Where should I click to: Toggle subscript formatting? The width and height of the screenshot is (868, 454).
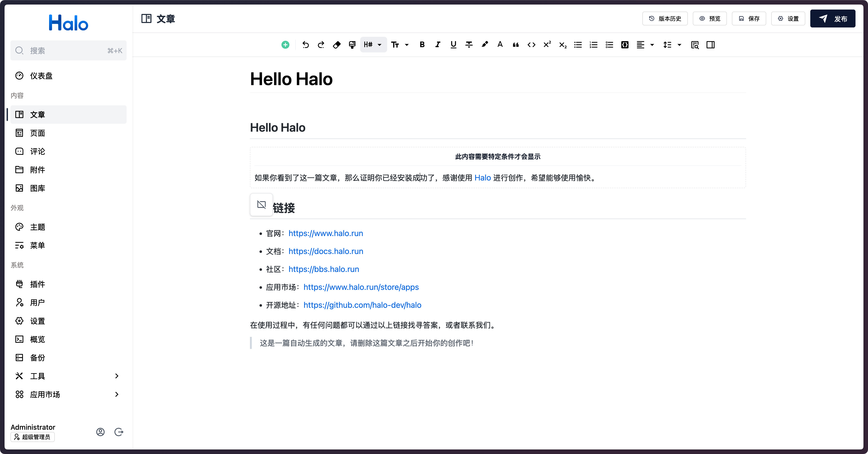click(562, 45)
